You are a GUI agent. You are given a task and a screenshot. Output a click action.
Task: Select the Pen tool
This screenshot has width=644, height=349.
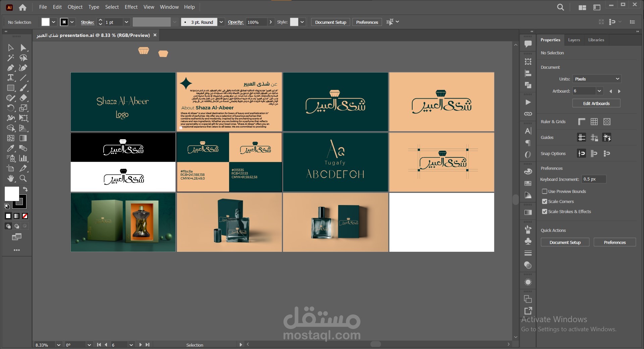click(11, 68)
